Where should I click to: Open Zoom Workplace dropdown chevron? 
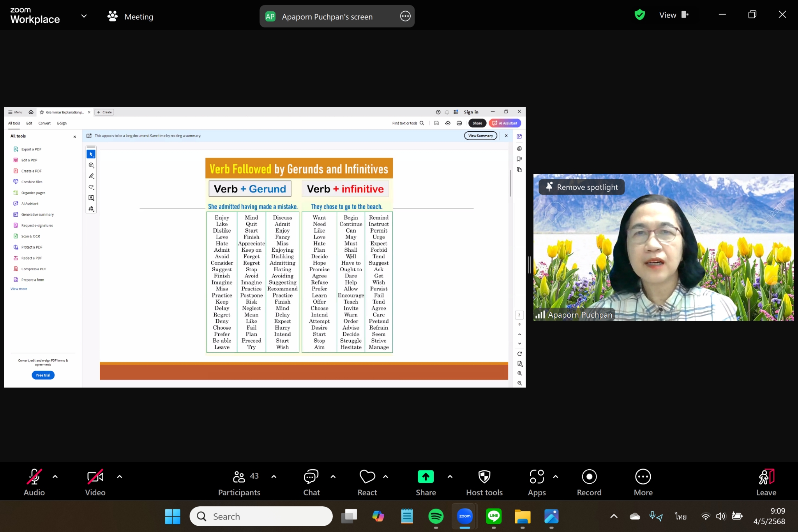[x=84, y=16]
